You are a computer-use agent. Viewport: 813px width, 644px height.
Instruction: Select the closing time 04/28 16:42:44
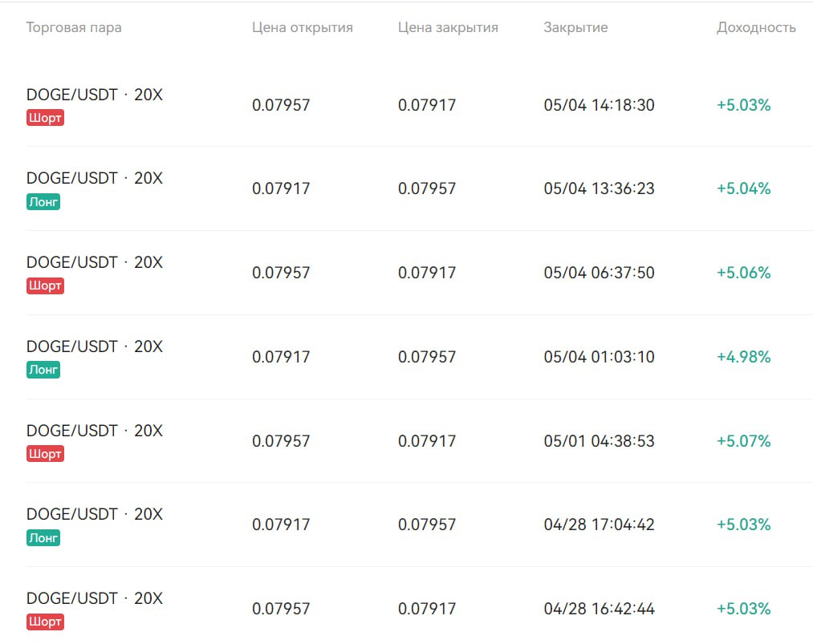(x=599, y=608)
